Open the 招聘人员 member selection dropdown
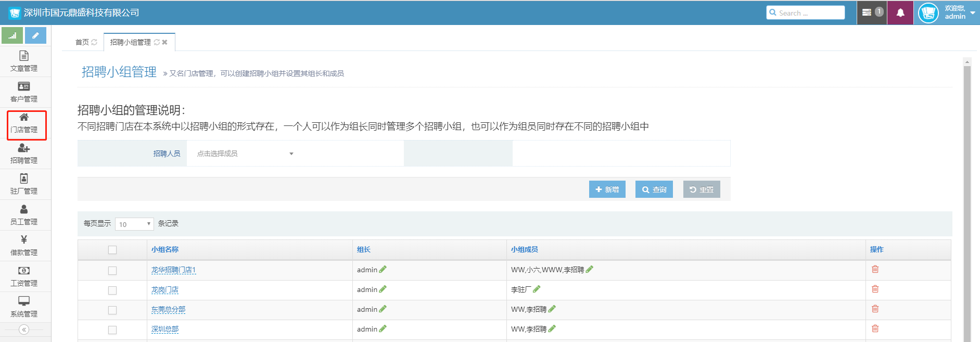The image size is (980, 342). click(x=245, y=154)
